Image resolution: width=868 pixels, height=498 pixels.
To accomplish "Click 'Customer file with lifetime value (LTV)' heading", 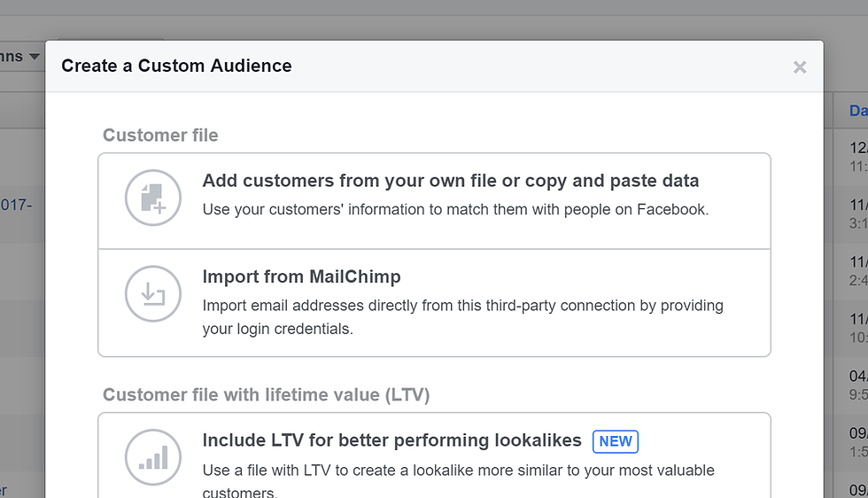I will click(267, 395).
